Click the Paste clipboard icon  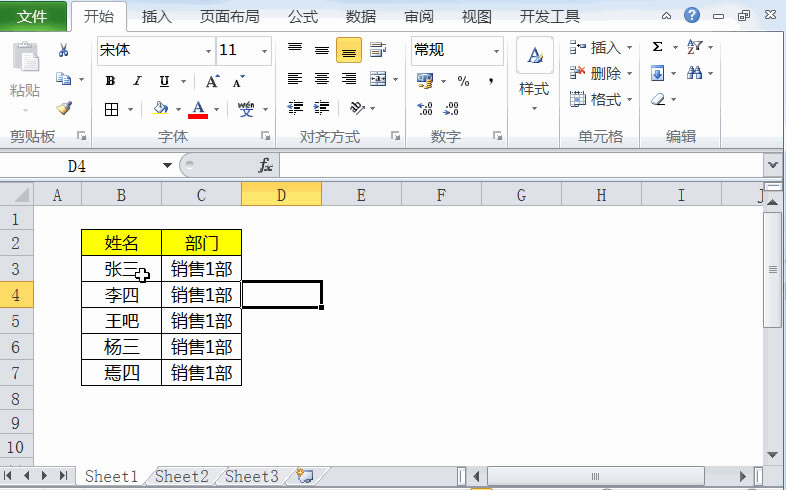pos(25,57)
